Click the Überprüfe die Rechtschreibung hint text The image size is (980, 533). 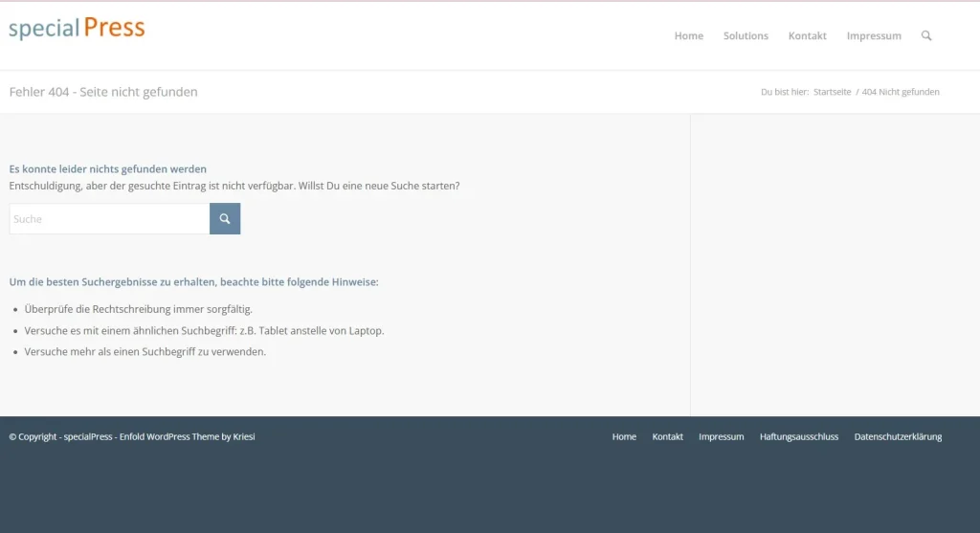click(138, 309)
